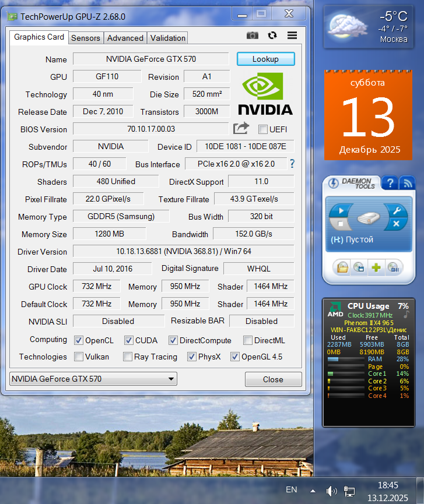This screenshot has height=504, width=424.
Task: Toggle the UEFI checkbox
Action: [263, 129]
